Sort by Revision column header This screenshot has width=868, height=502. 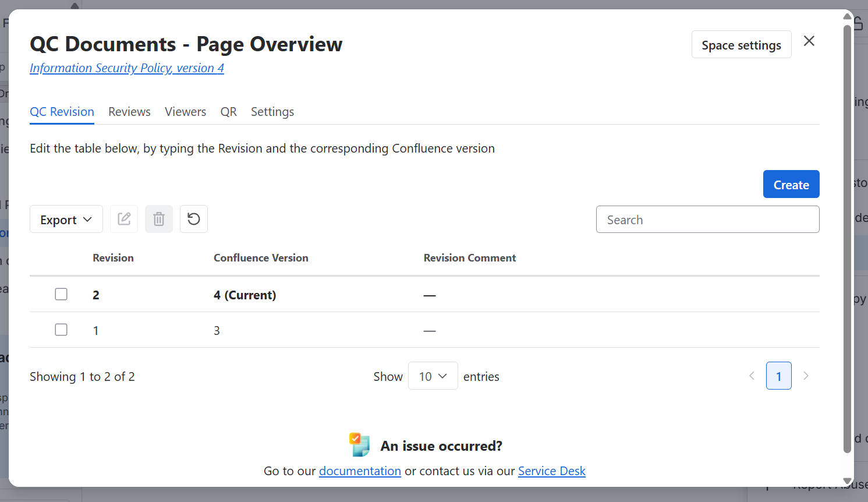[113, 258]
